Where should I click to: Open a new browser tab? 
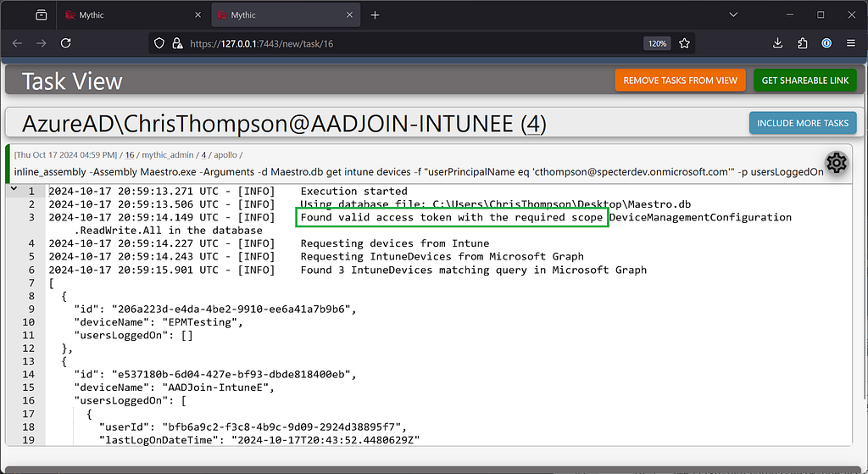coord(375,15)
